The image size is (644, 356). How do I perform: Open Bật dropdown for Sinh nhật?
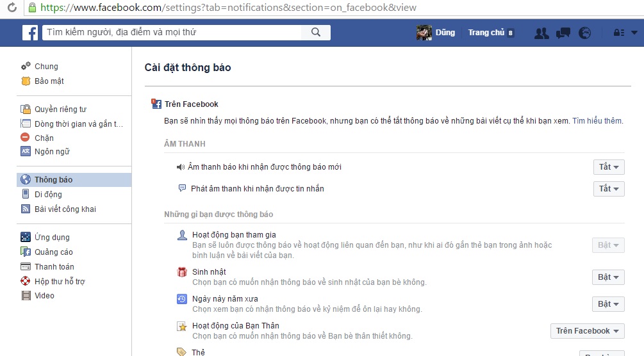click(608, 277)
